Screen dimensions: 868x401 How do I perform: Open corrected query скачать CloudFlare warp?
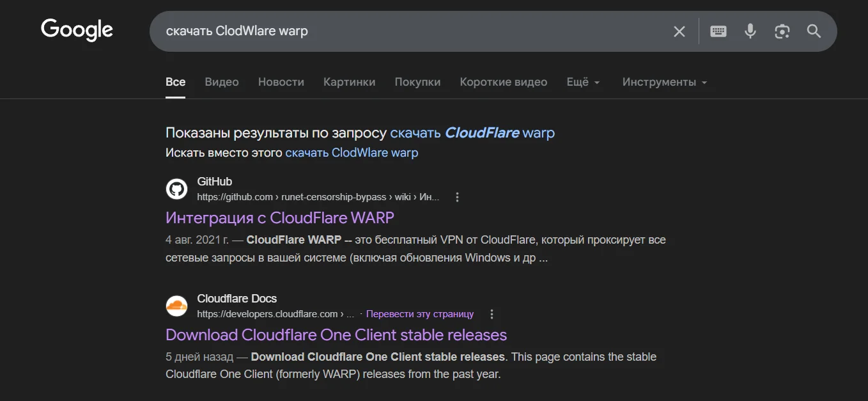coord(472,133)
